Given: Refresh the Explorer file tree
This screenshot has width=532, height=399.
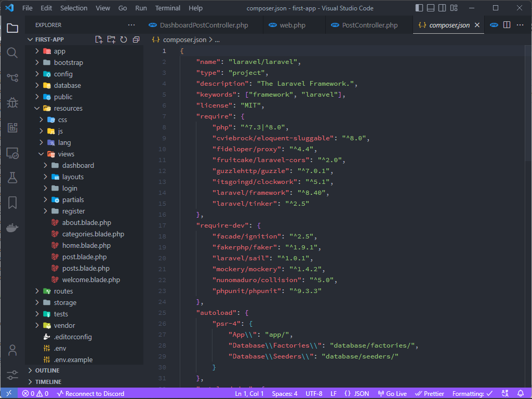Looking at the screenshot, I should coord(123,39).
